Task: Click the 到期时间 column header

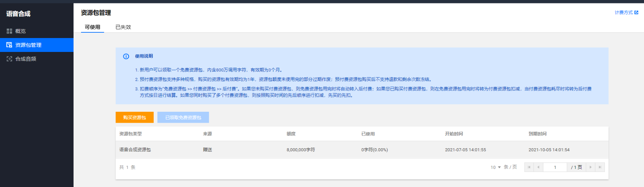Action: point(537,134)
